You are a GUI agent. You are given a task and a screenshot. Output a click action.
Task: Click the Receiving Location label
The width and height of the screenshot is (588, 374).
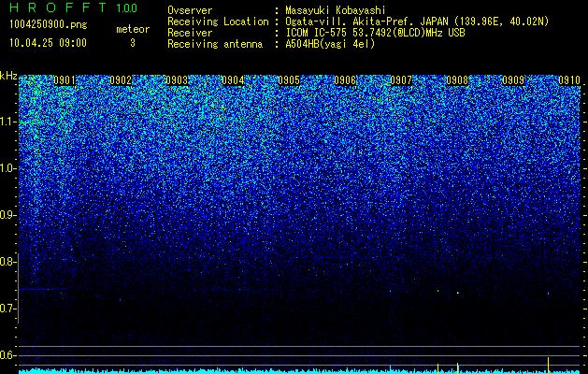click(218, 22)
